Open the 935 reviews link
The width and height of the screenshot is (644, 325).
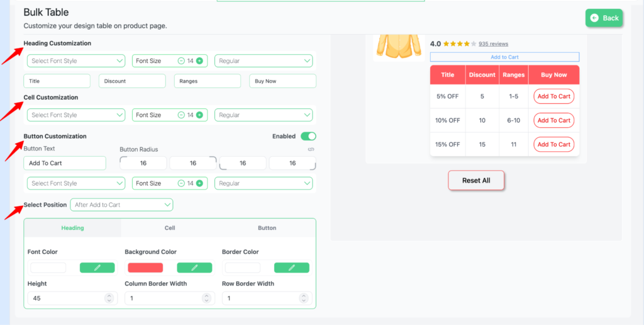click(x=493, y=44)
